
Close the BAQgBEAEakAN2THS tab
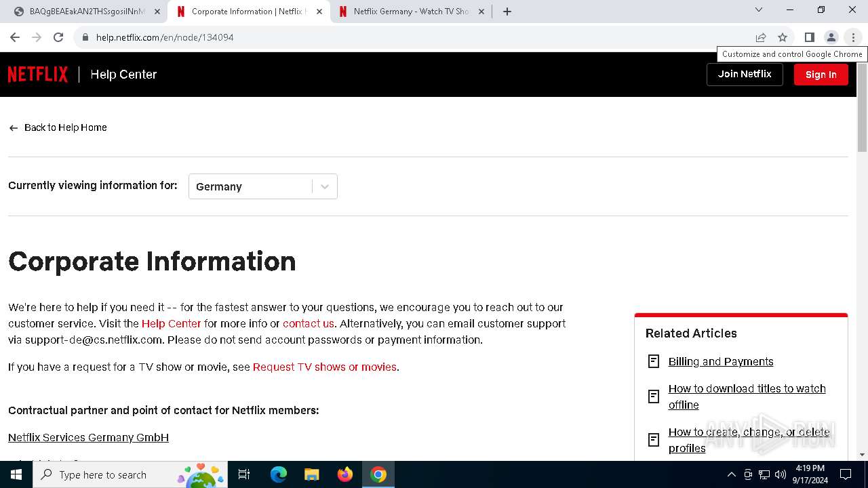pyautogui.click(x=157, y=12)
